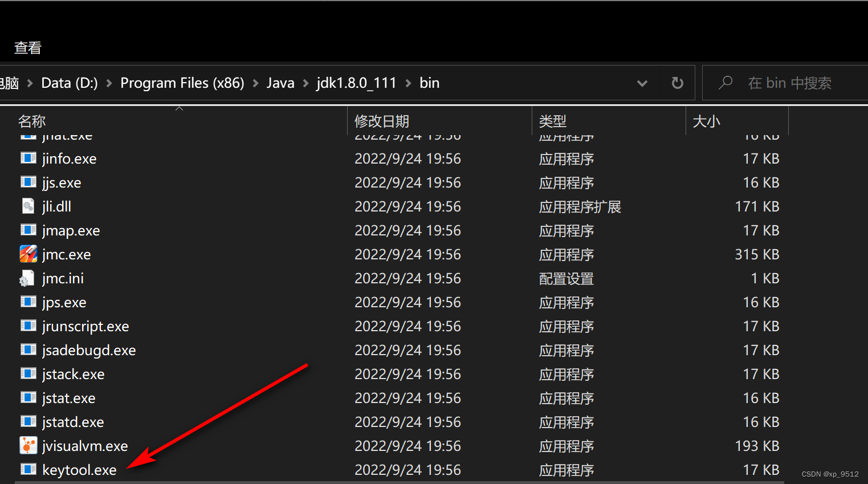Click the modified date of keytool.exe
The width and height of the screenshot is (868, 484).
click(407, 470)
